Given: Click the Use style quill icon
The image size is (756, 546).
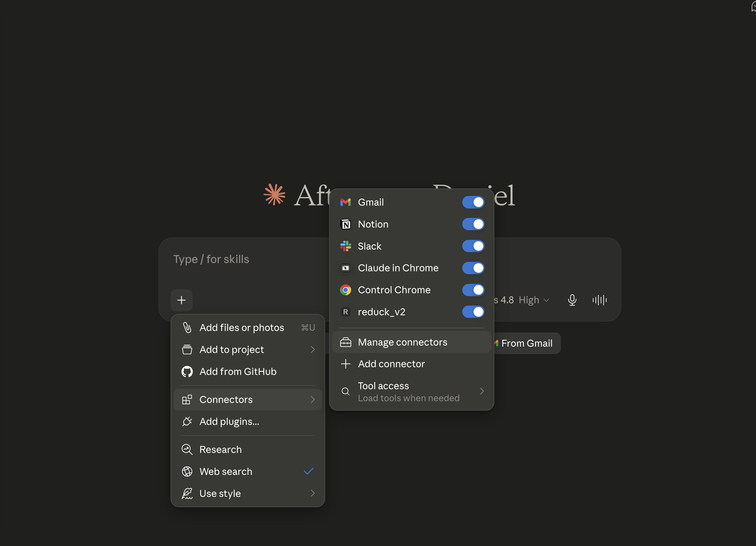Looking at the screenshot, I should (187, 494).
